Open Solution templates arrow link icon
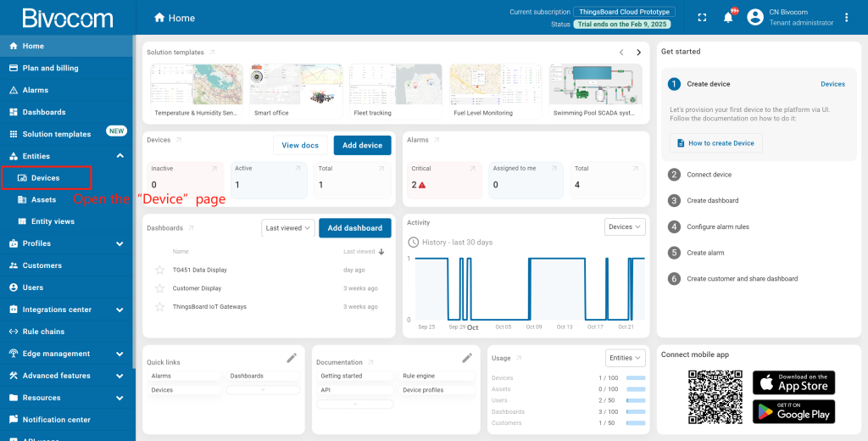The image size is (868, 441). (212, 52)
